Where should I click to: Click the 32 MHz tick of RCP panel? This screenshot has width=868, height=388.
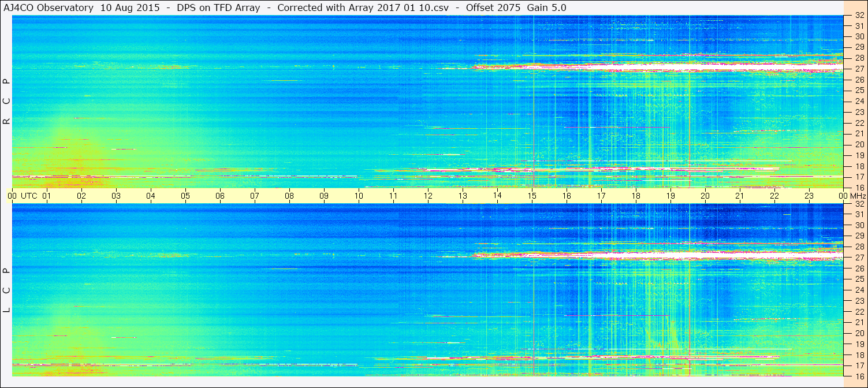point(859,15)
